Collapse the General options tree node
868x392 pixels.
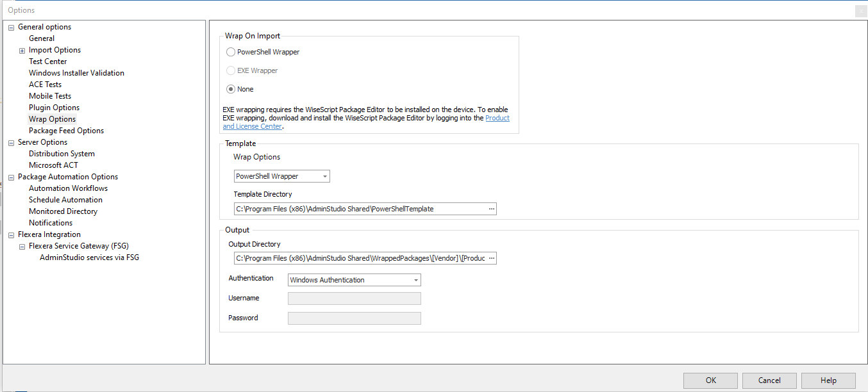[10, 26]
